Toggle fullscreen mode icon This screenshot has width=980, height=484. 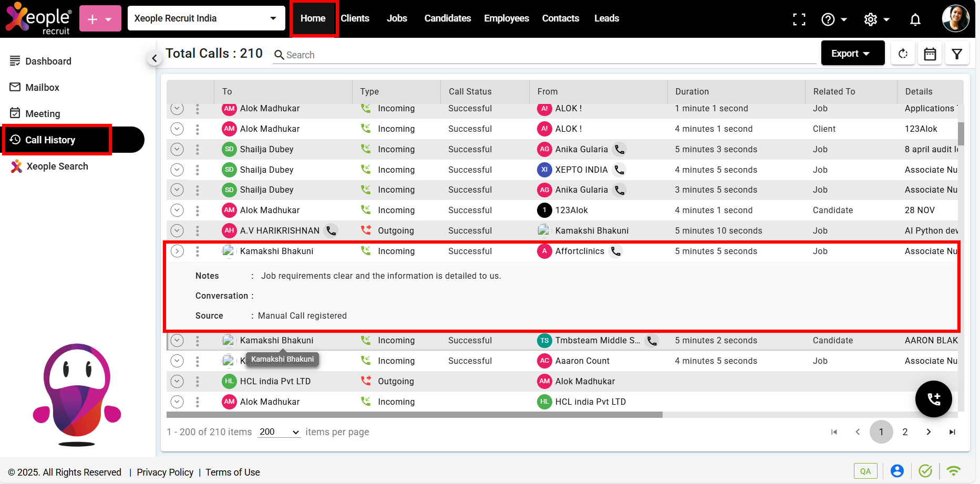point(799,19)
